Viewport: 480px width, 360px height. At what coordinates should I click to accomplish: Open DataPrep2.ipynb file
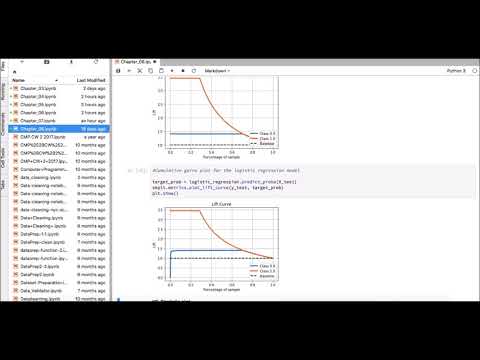[x=59, y=274]
